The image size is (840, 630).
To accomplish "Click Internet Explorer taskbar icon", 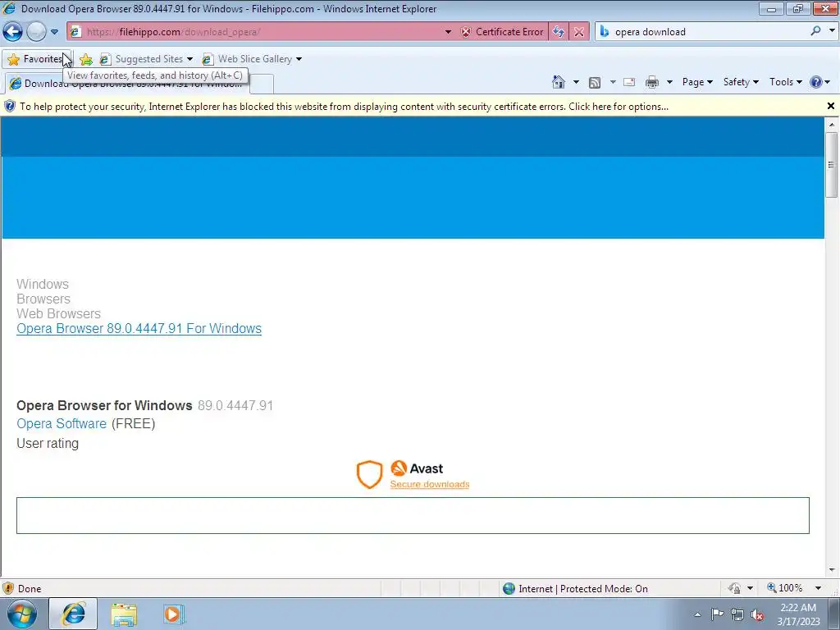I will coord(73,614).
